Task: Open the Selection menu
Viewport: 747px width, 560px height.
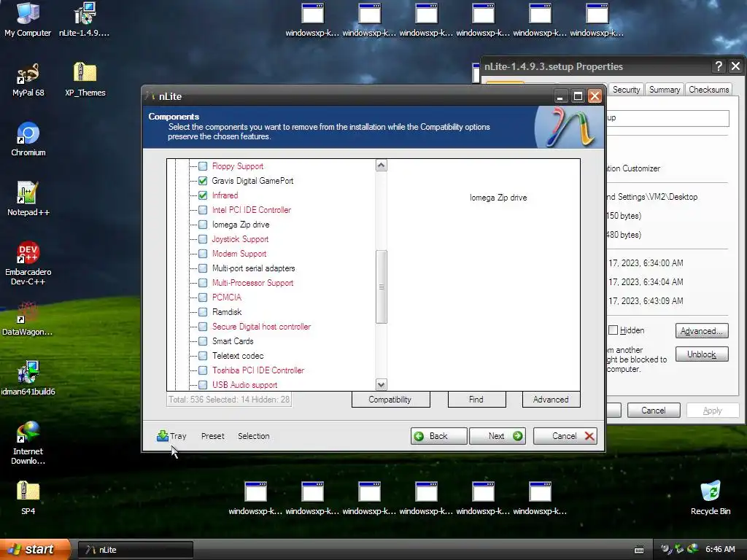Action: point(253,436)
